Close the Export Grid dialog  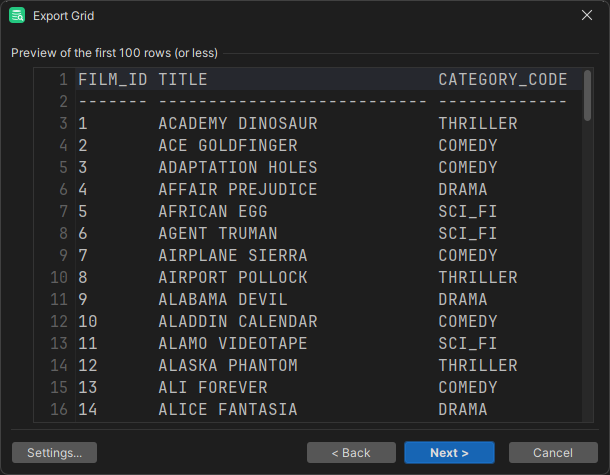point(587,15)
